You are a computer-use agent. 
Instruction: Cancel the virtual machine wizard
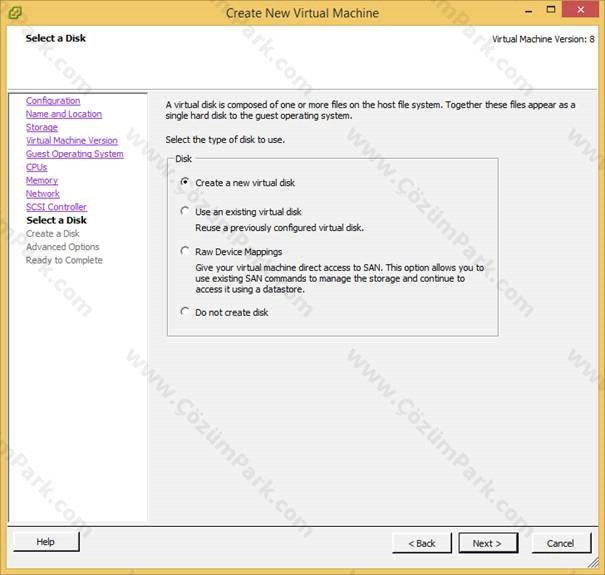561,543
